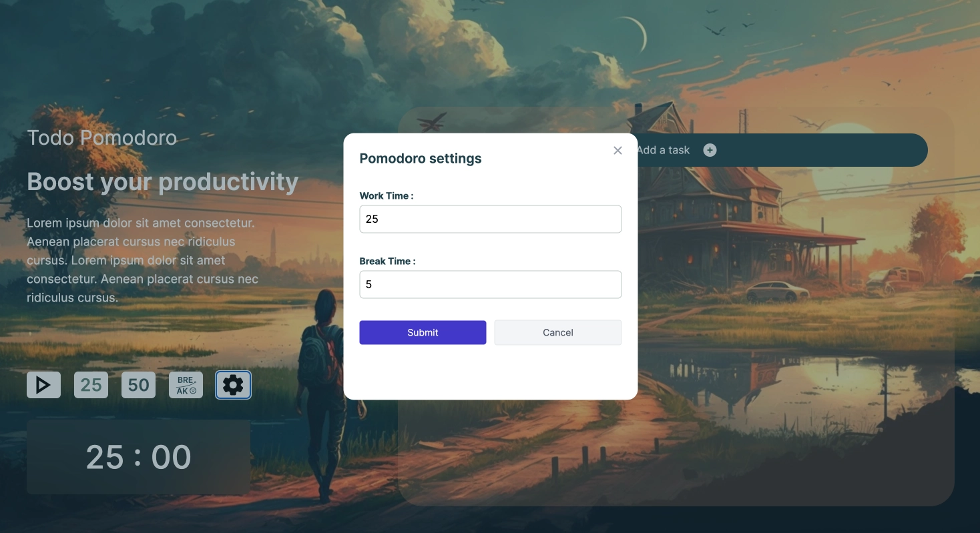Click the "Break Time :" label
This screenshot has width=980, height=533.
(387, 261)
